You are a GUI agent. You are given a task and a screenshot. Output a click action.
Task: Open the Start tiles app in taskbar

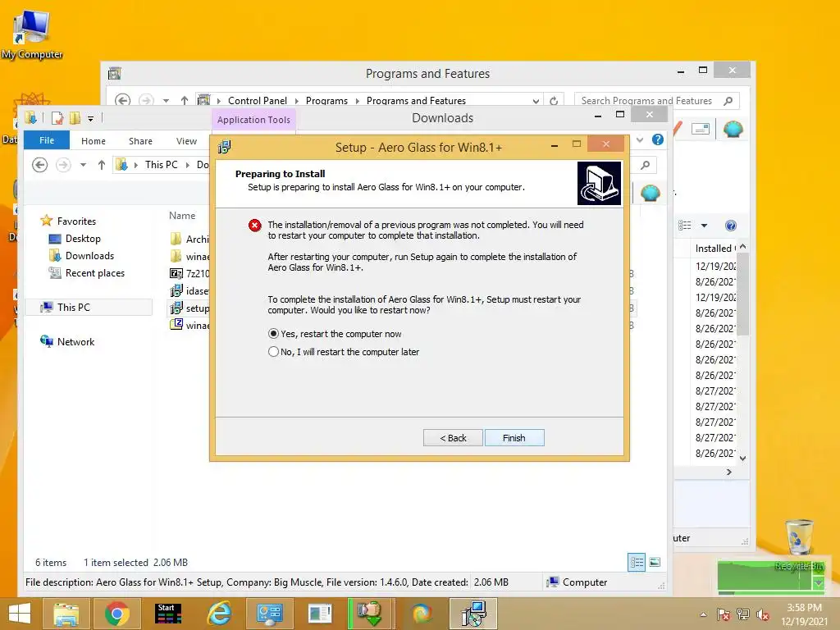tap(167, 614)
